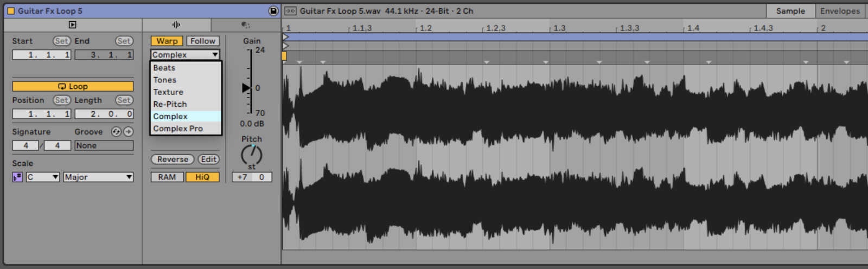Disable the yellow Loop switch
The image size is (868, 269).
pos(73,86)
